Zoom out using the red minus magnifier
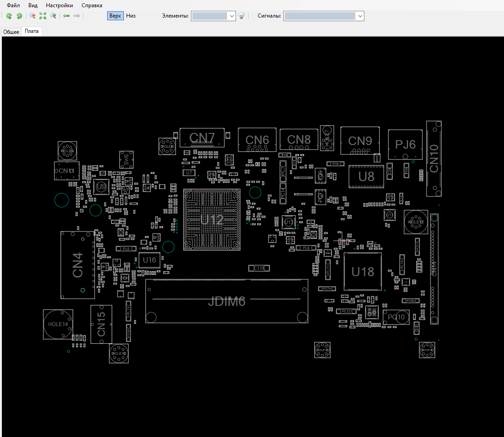This screenshot has height=437, width=504. (32, 16)
